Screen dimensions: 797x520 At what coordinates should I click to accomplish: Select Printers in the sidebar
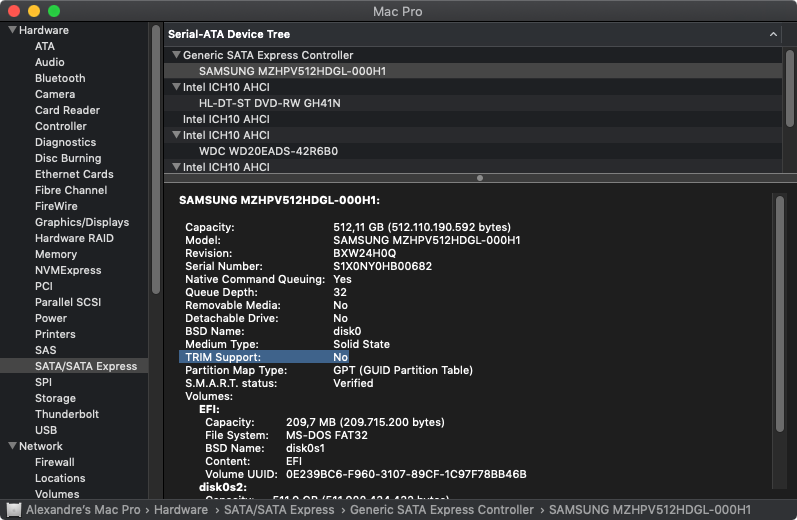[55, 334]
